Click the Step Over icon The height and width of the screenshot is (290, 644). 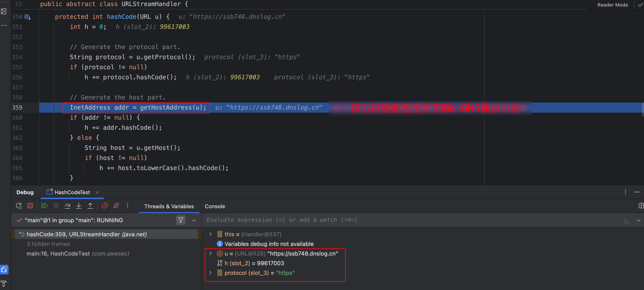(x=67, y=206)
